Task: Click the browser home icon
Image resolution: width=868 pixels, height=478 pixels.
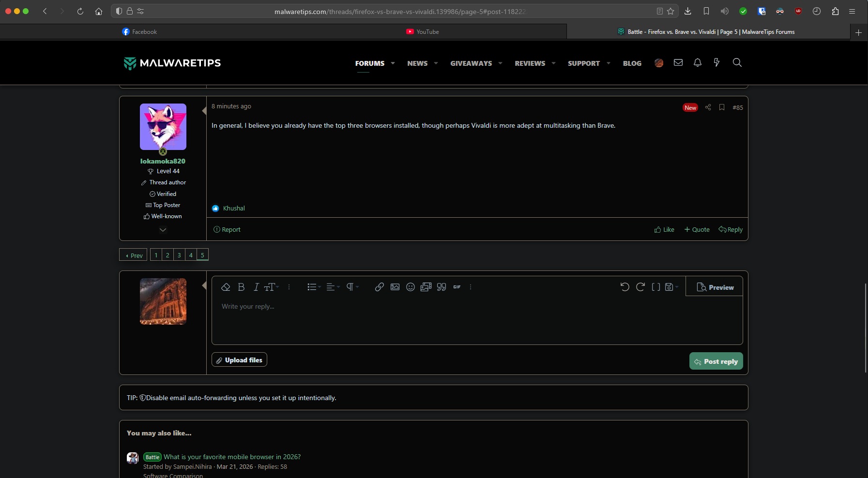Action: click(x=99, y=11)
